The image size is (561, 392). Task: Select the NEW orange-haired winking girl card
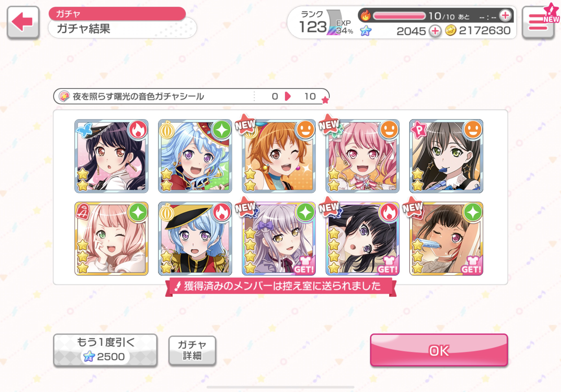point(279,156)
